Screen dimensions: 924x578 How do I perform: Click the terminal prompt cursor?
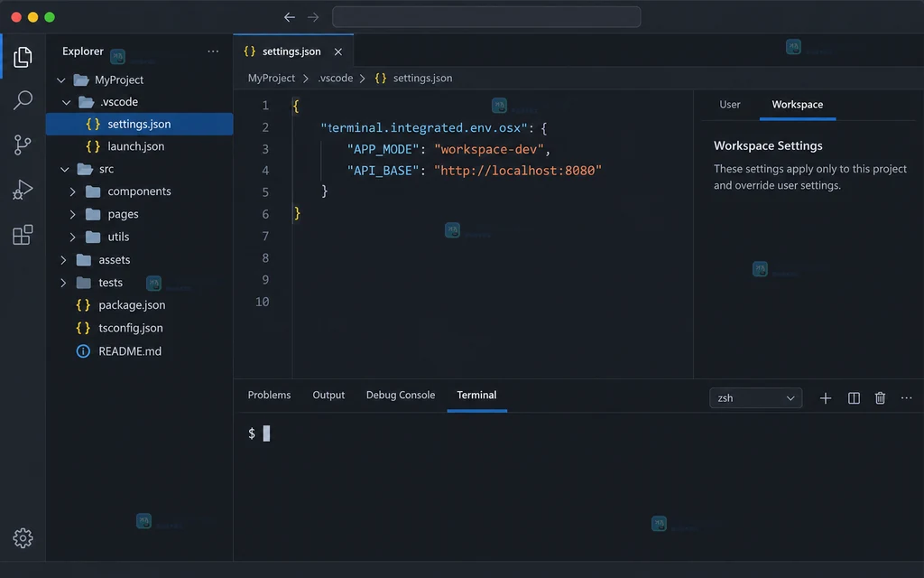point(266,433)
